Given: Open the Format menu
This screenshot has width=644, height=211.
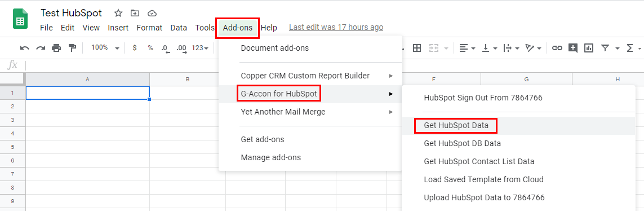Looking at the screenshot, I should [149, 28].
